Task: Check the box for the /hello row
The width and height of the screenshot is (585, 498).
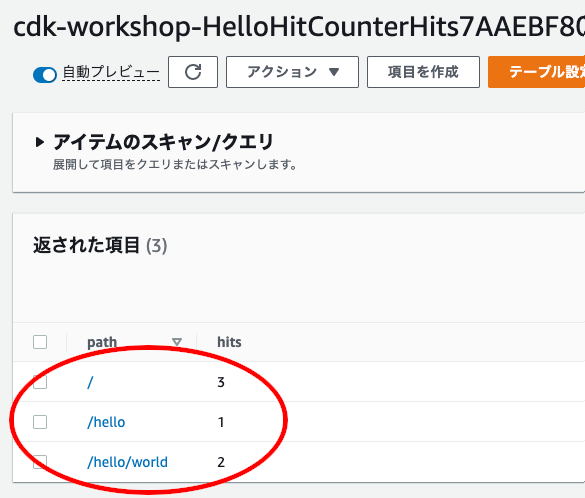Action: click(x=40, y=422)
